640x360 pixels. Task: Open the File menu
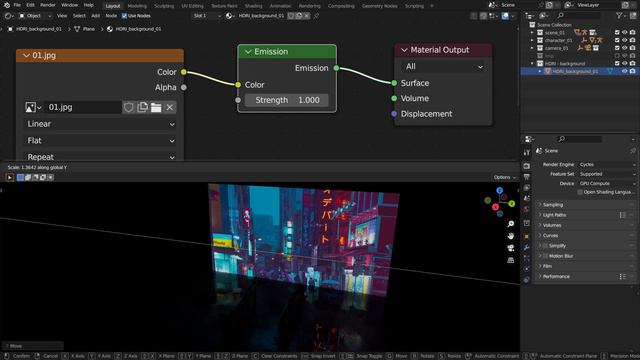tap(17, 5)
